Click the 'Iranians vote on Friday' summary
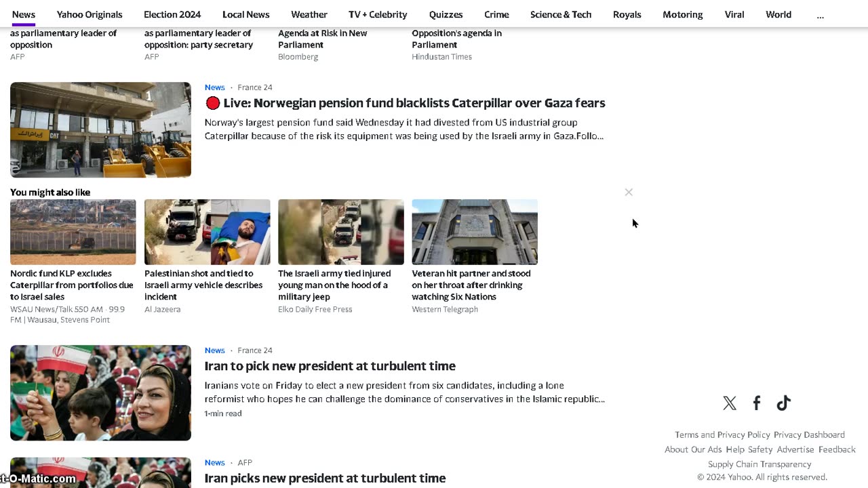The height and width of the screenshot is (488, 868). coord(405,392)
